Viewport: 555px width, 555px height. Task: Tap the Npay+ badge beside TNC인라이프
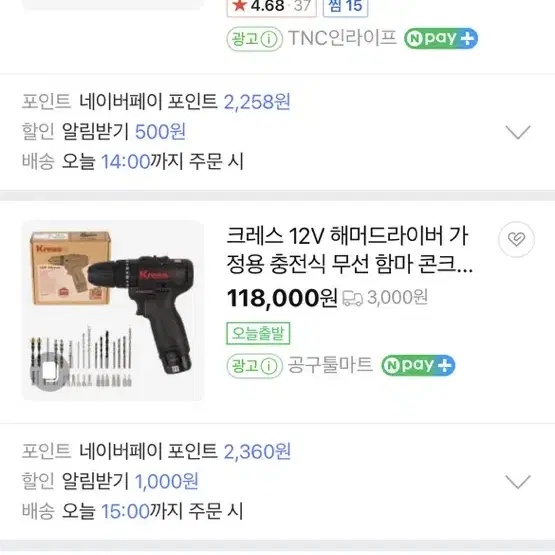click(x=441, y=38)
